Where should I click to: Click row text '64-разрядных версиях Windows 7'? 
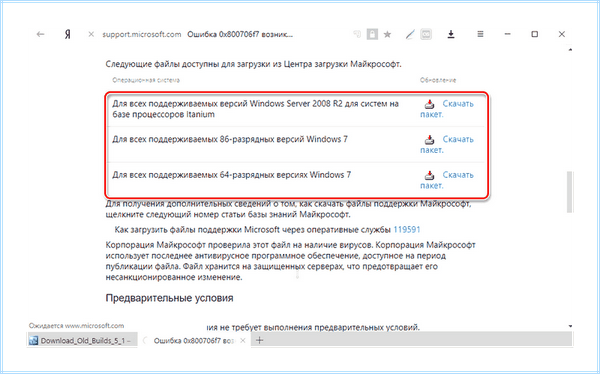[285, 175]
